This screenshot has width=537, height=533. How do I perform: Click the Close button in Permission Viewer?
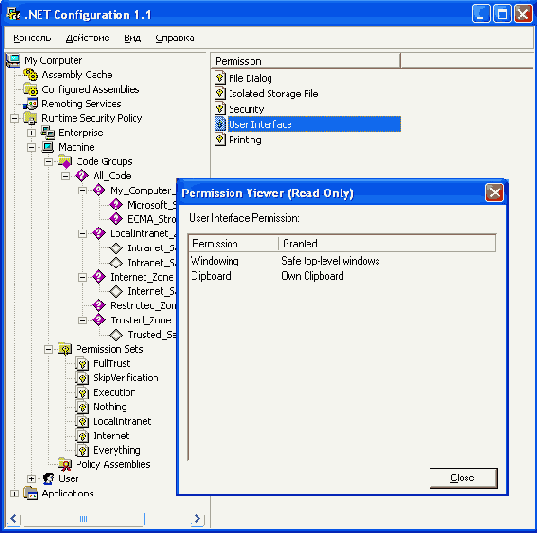pyautogui.click(x=463, y=478)
